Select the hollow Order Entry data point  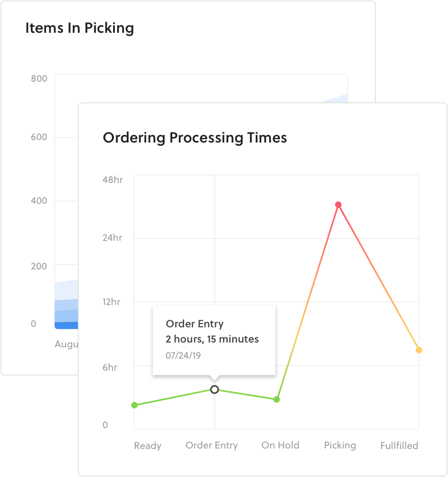[x=215, y=390]
